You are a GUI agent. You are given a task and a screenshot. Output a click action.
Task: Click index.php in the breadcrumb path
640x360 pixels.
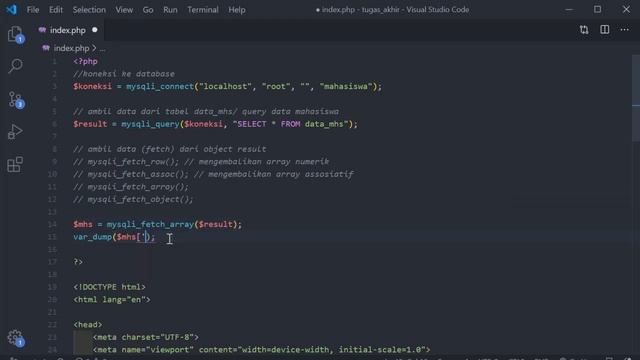point(71,48)
